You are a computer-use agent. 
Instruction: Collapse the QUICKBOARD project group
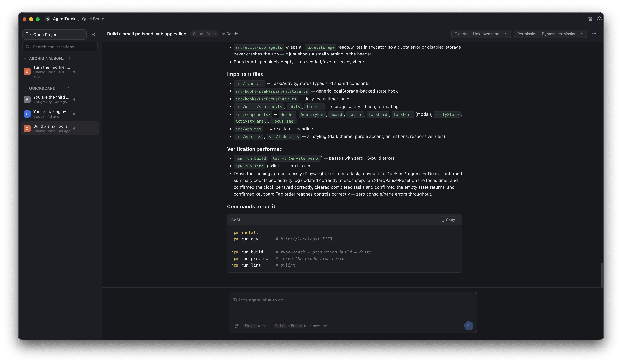pos(25,88)
